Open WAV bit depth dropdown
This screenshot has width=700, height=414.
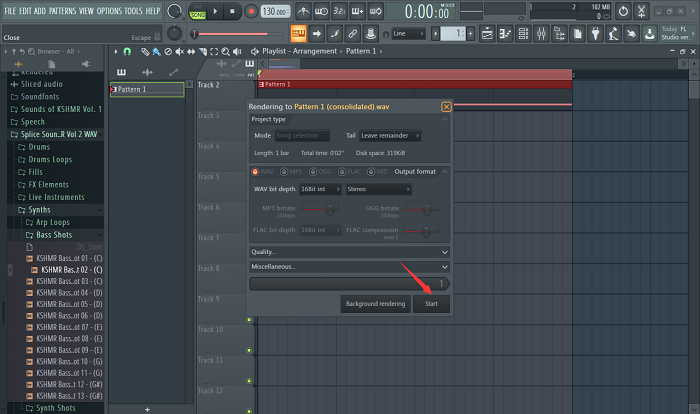click(x=316, y=189)
